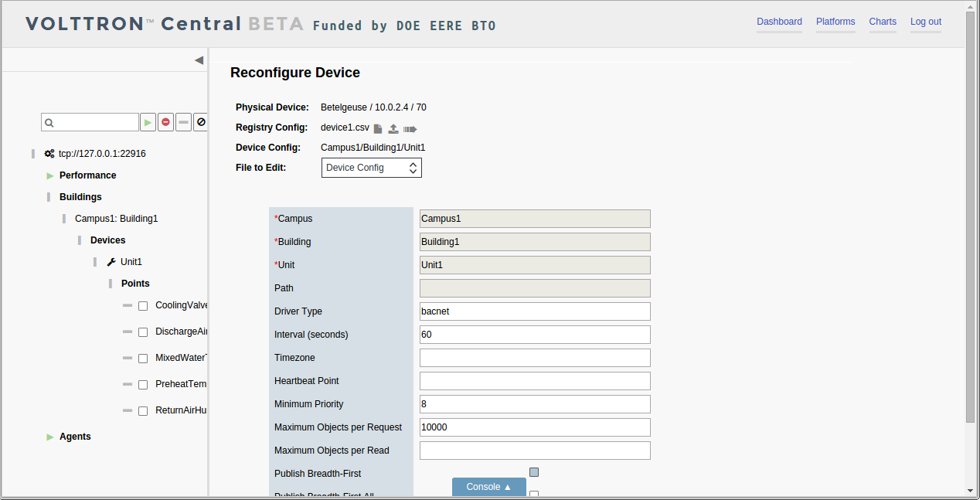Click the tree search input field
Image resolution: width=980 pixels, height=500 pixels.
(90, 122)
